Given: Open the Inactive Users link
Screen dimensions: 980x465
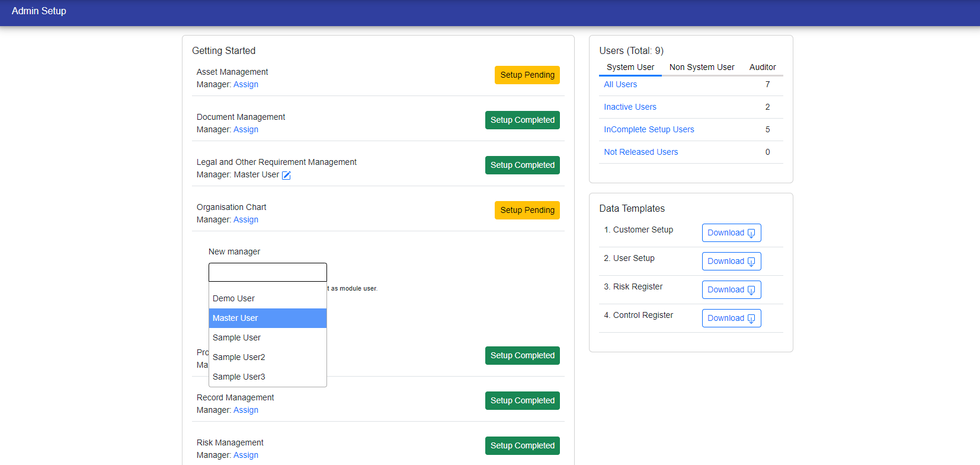Looking at the screenshot, I should click(x=630, y=107).
